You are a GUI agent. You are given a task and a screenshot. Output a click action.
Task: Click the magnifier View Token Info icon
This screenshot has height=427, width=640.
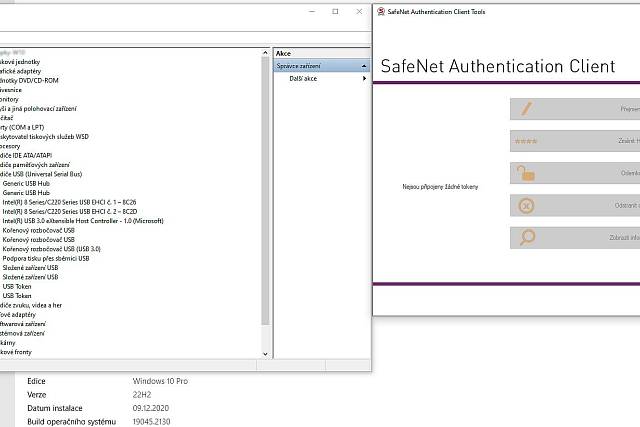click(x=527, y=237)
